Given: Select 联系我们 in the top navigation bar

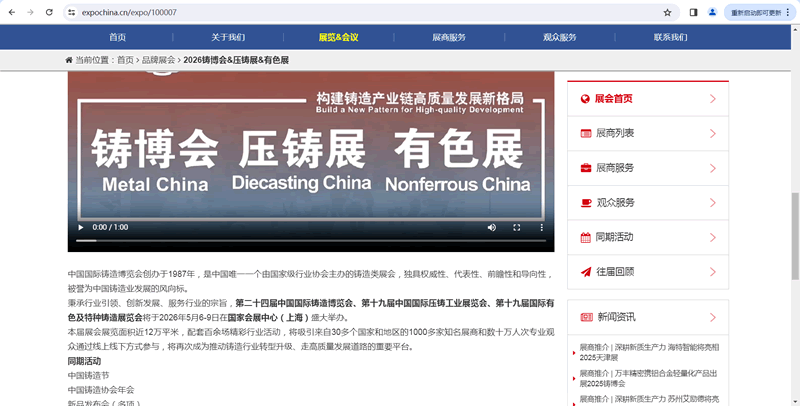Looking at the screenshot, I should (670, 37).
